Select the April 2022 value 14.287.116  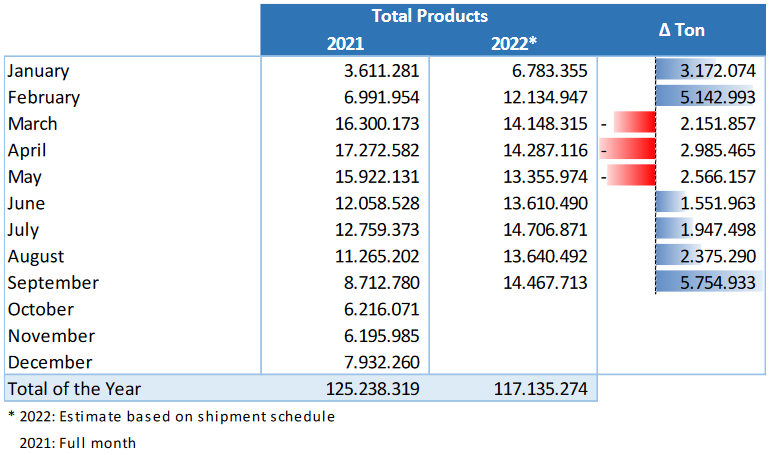[x=546, y=150]
